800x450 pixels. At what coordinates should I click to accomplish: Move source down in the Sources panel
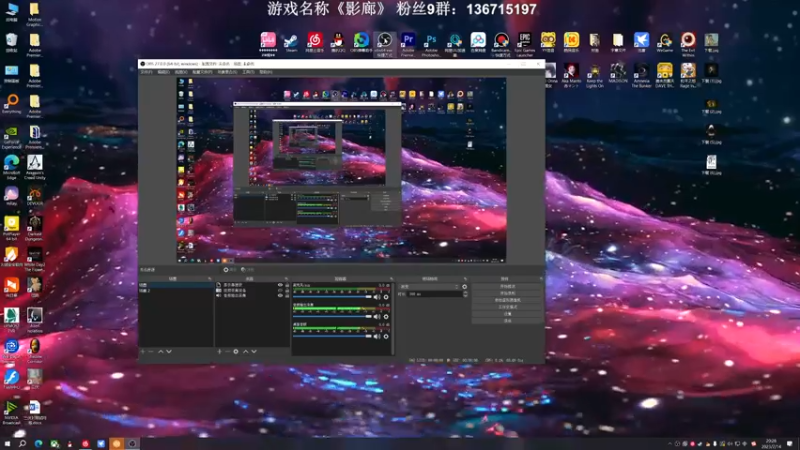click(254, 352)
